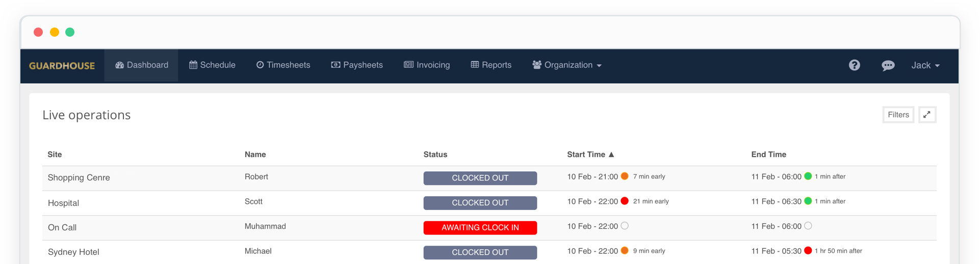Image resolution: width=980 pixels, height=264 pixels.
Task: Open the Invoicing section
Action: tap(427, 65)
